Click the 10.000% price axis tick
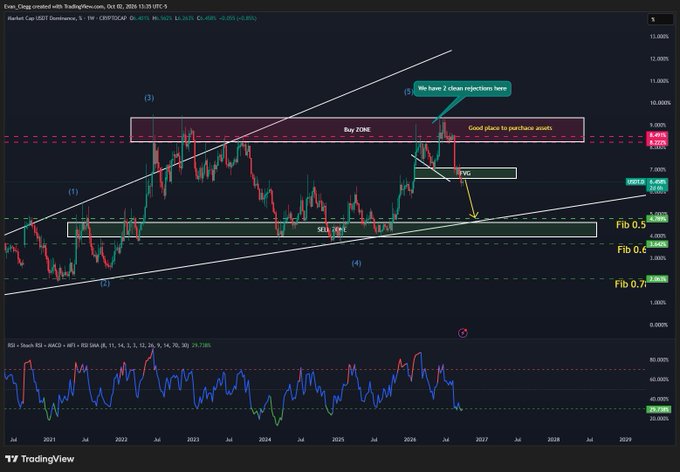Viewport: 680px width, 472px height. click(659, 103)
